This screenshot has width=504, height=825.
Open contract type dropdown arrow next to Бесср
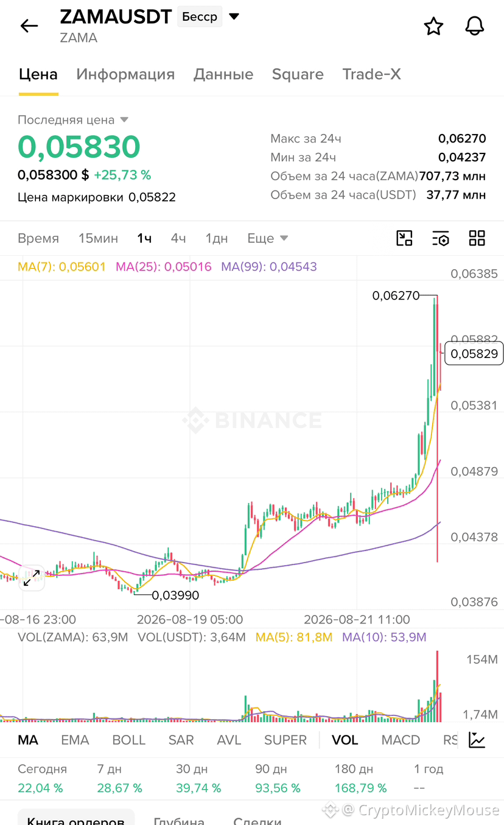(x=234, y=16)
